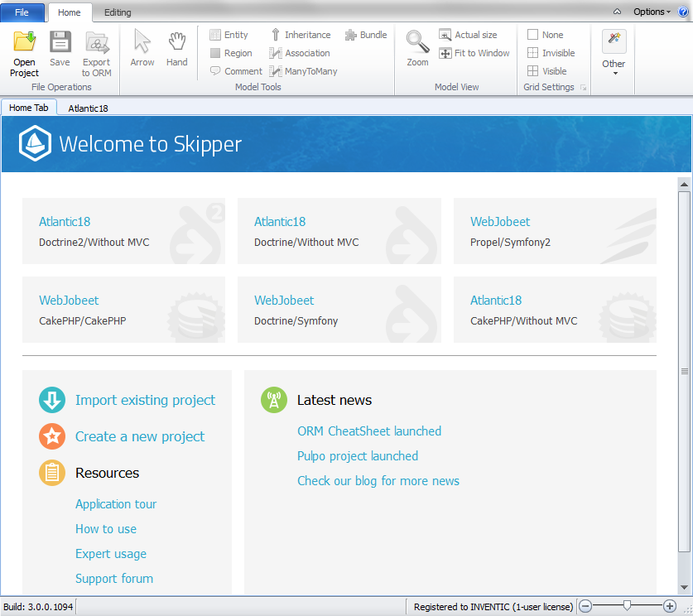Viewport: 693px width, 616px height.
Task: Open WebJobeet CakePHP/CakePHP project
Action: tap(123, 310)
